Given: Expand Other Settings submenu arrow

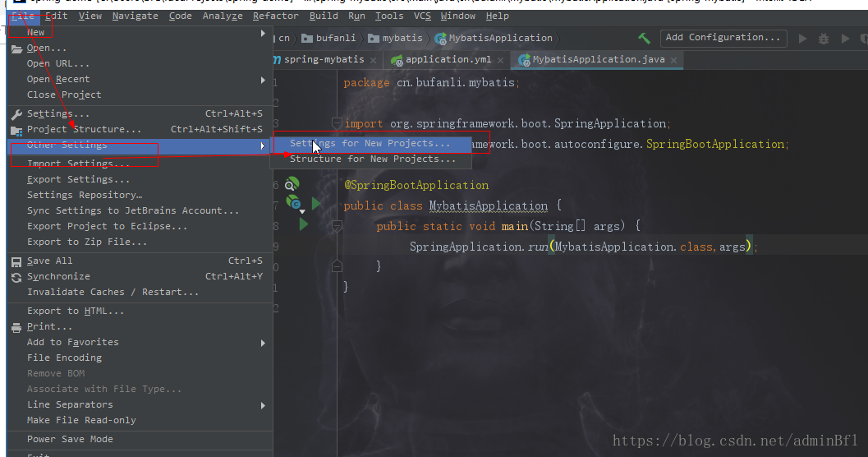Looking at the screenshot, I should coord(263,145).
